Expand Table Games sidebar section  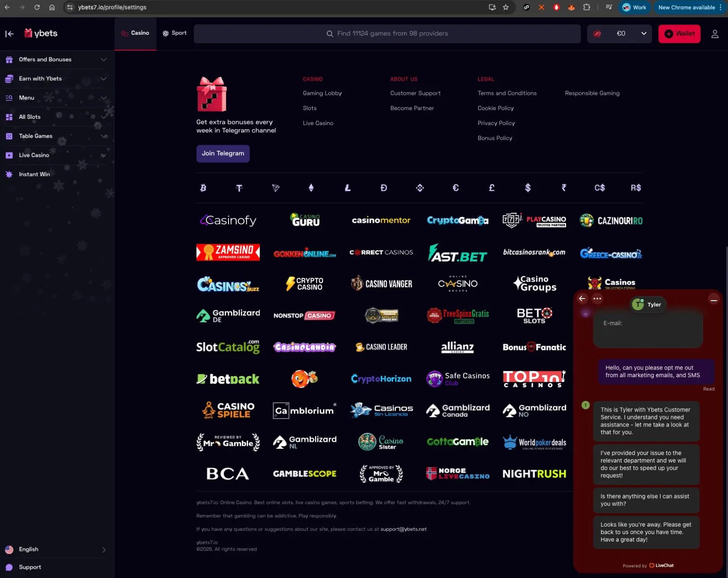click(56, 136)
